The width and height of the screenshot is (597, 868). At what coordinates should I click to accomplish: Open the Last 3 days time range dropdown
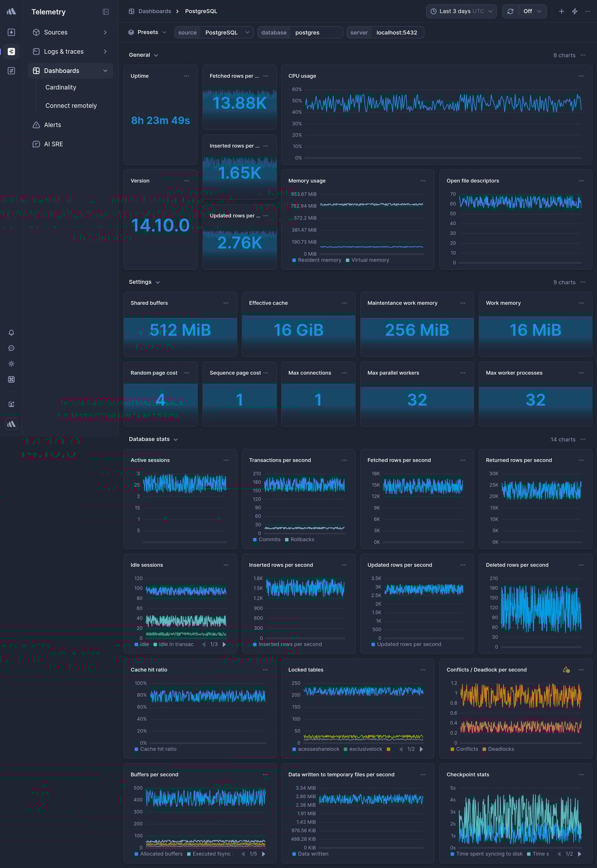461,11
